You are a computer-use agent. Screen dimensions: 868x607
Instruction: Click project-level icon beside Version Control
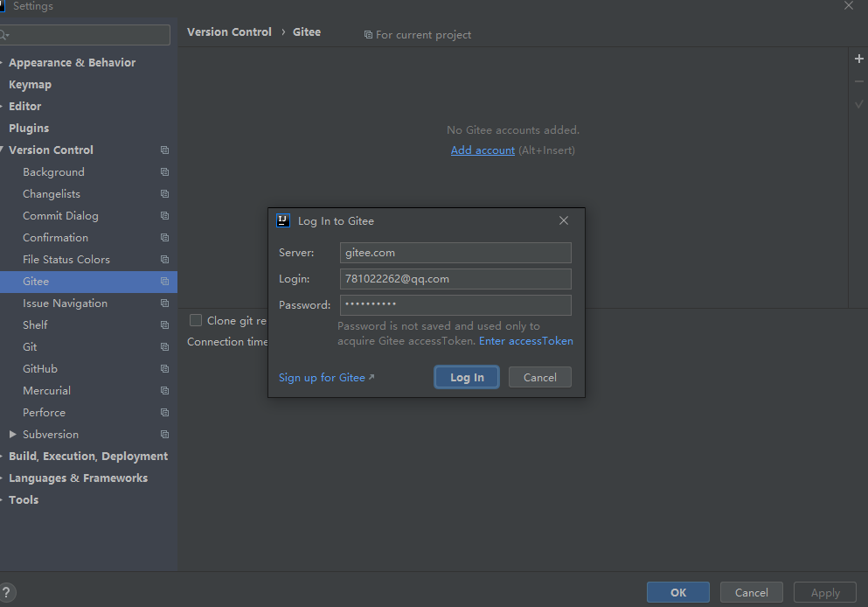(164, 150)
